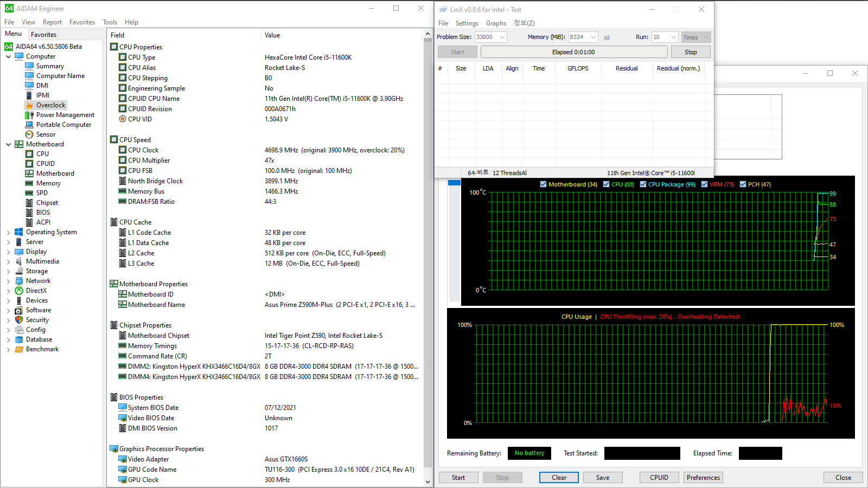Uncheck the Motherboard temperature checkbox

(543, 184)
